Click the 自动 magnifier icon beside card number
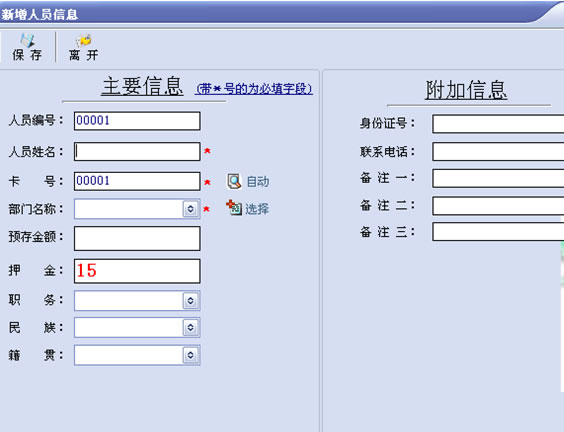Image resolution: width=564 pixels, height=432 pixels. click(x=234, y=181)
